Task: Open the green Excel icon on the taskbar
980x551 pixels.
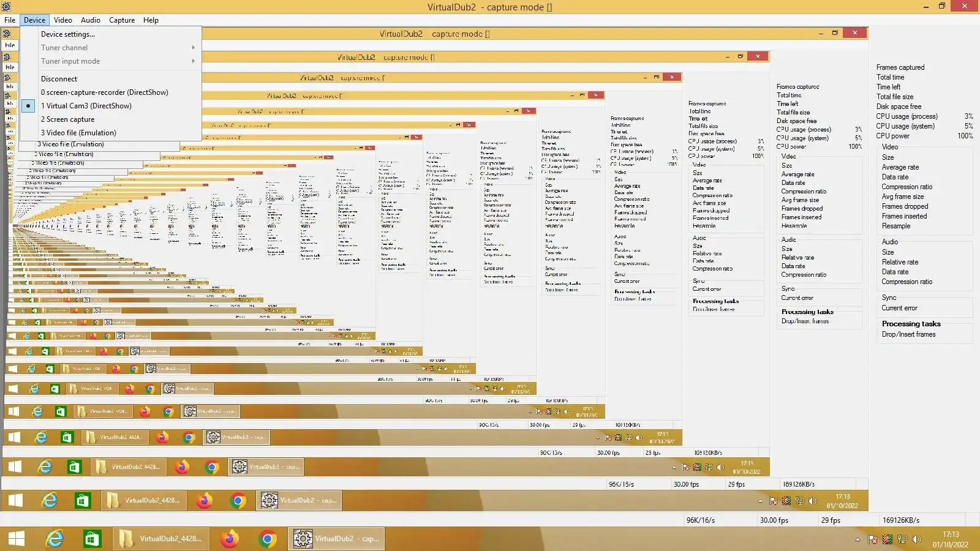Action: pos(92,539)
